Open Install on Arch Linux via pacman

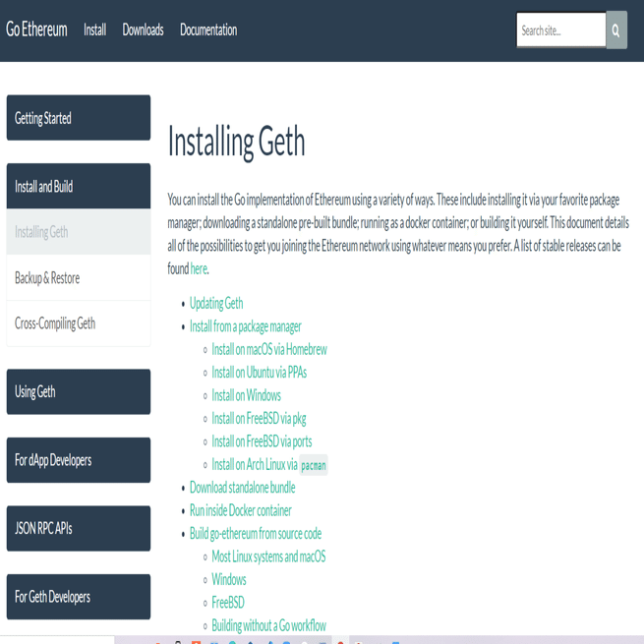(269, 465)
